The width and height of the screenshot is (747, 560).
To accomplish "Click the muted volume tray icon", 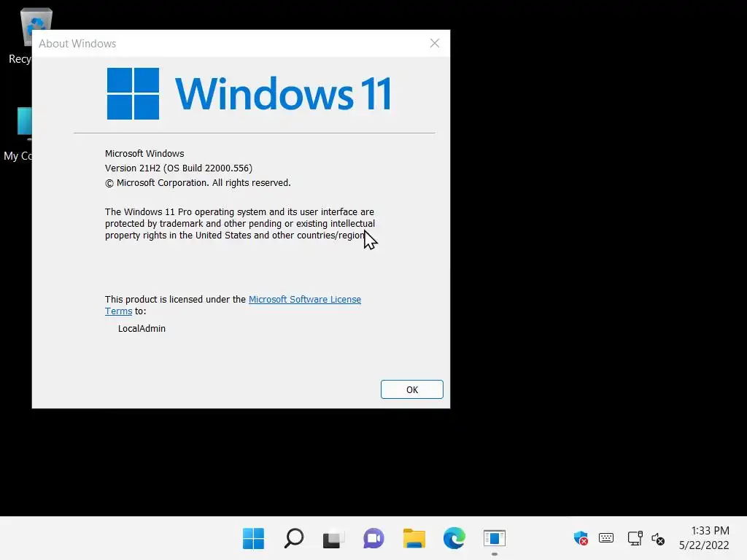I will pos(658,539).
